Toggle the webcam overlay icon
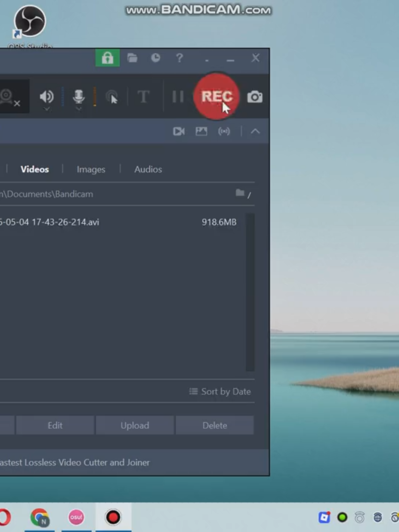The height and width of the screenshot is (532, 399). coord(8,98)
